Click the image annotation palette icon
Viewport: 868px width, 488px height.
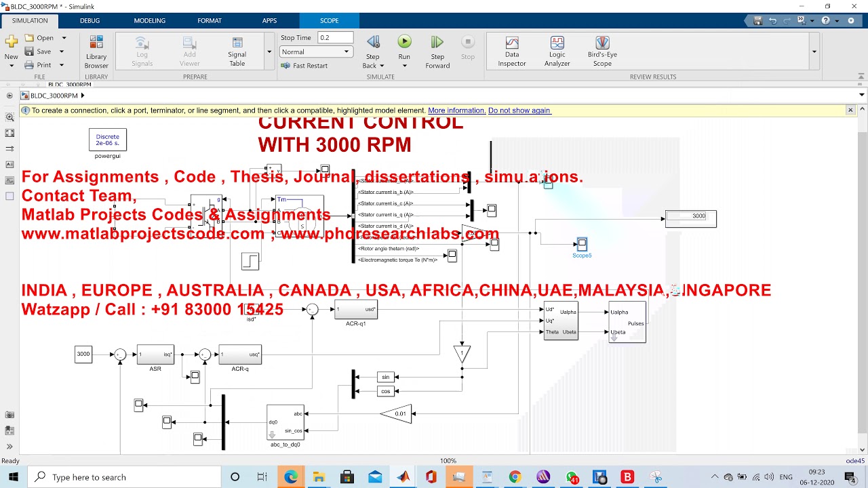pyautogui.click(x=9, y=180)
